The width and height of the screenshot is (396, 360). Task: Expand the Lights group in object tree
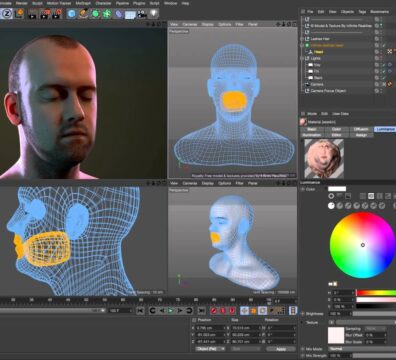pyautogui.click(x=303, y=58)
